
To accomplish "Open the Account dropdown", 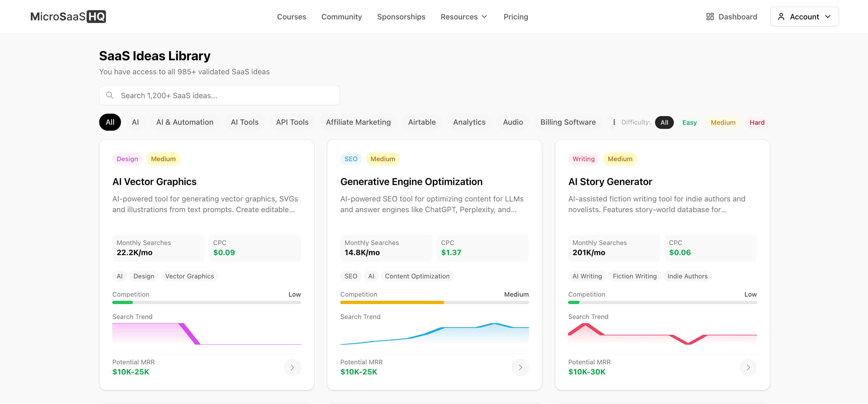I will [804, 16].
